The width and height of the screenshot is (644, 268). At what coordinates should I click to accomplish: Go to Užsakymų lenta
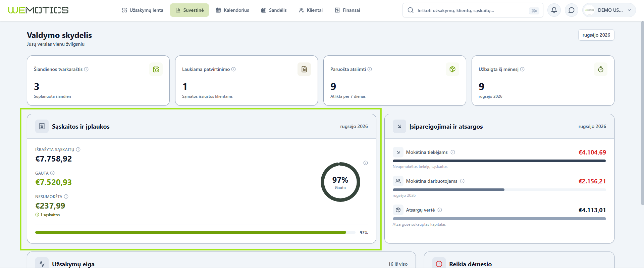tap(143, 10)
